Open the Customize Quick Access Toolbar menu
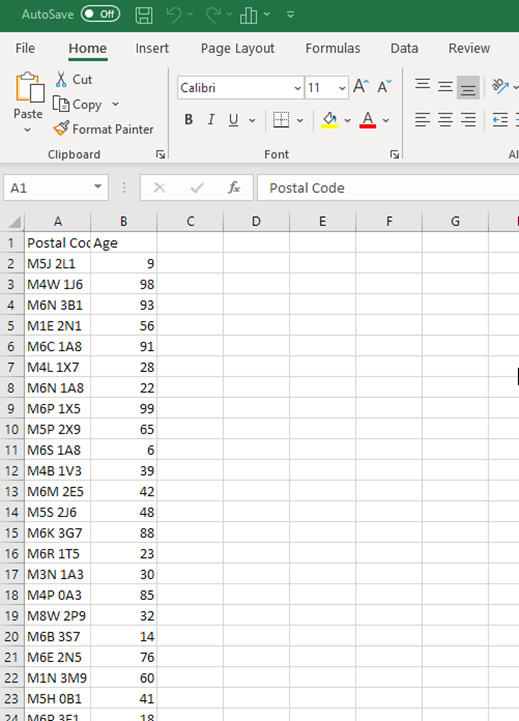Viewport: 519px width, 721px height. tap(291, 14)
